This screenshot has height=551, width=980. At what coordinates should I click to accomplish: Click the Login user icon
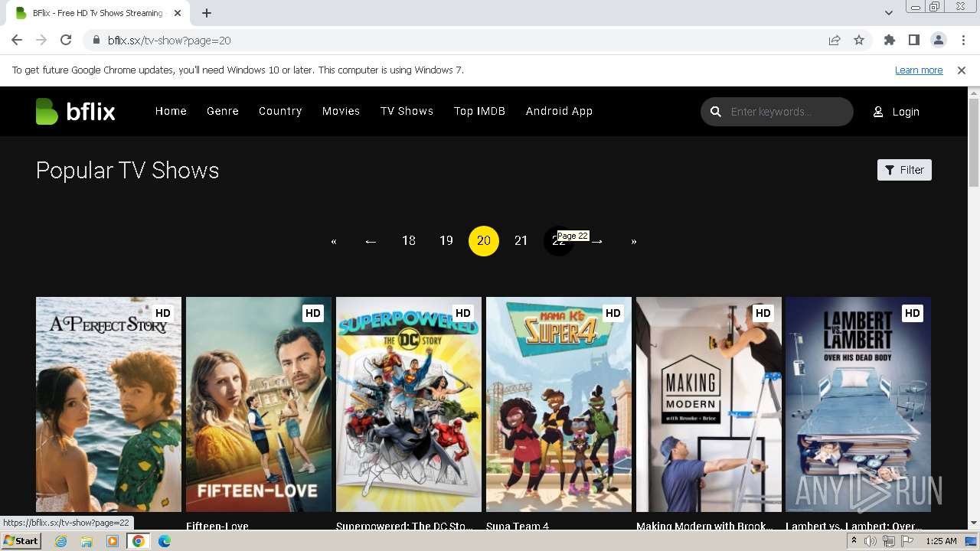pyautogui.click(x=878, y=112)
